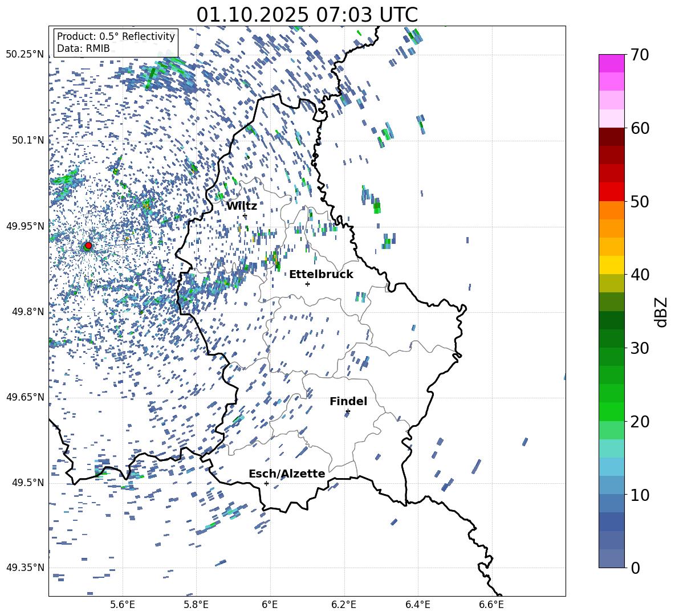This screenshot has width=675, height=616.
Task: Click the Esch/Alzette station cross marker
Action: pyautogui.click(x=266, y=483)
